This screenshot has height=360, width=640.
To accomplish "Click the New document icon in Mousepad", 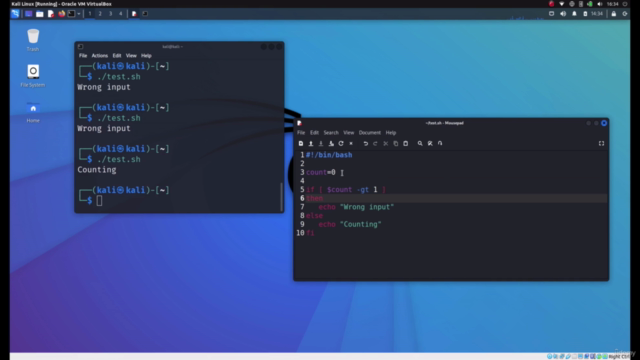I will (x=301, y=143).
